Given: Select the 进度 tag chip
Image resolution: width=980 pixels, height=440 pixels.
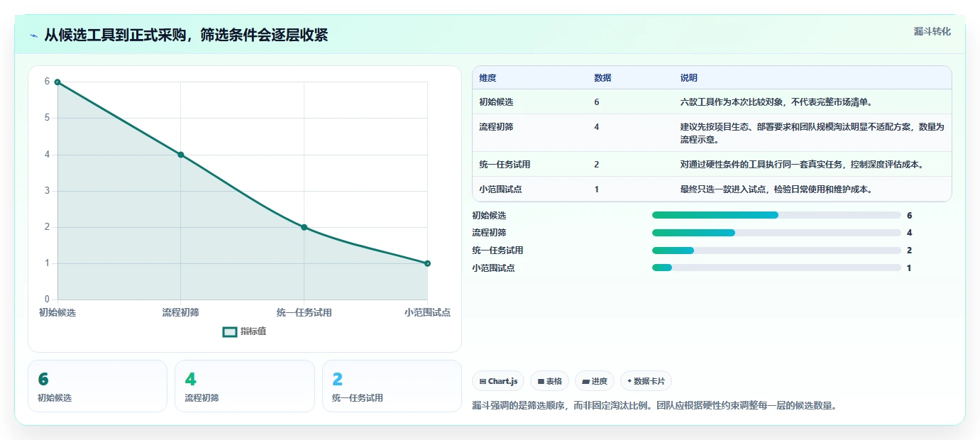Looking at the screenshot, I should 595,381.
